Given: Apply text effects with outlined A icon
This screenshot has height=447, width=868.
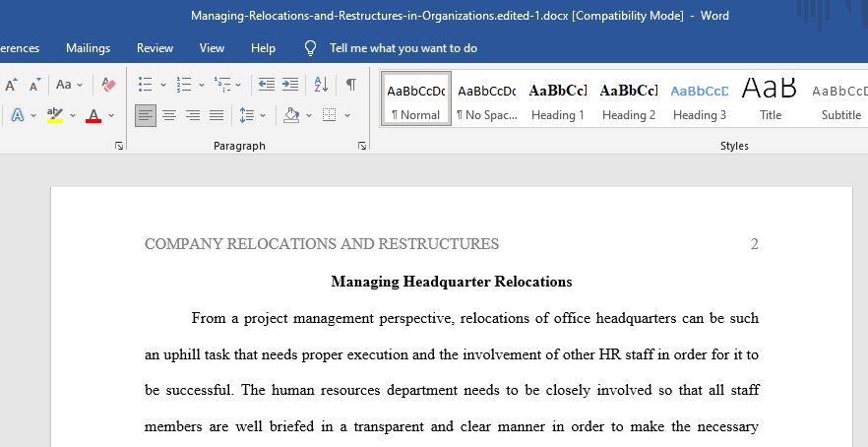Looking at the screenshot, I should pos(18,115).
